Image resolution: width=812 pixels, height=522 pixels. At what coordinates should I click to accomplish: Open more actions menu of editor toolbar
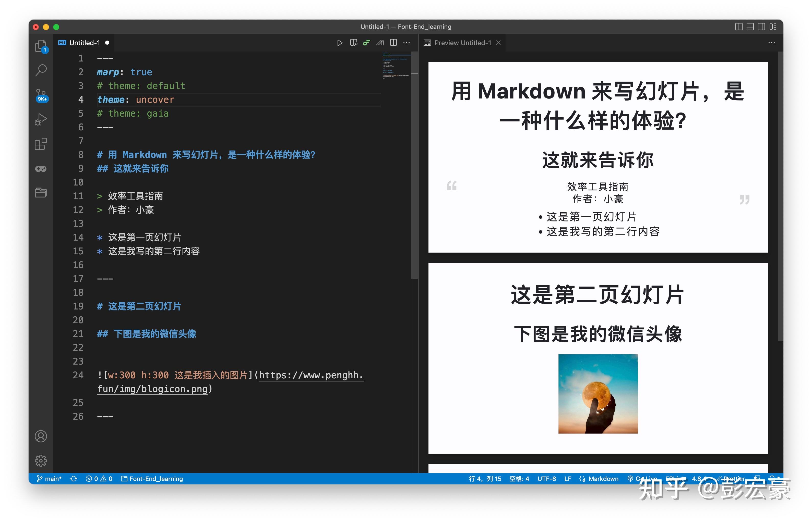tap(406, 43)
